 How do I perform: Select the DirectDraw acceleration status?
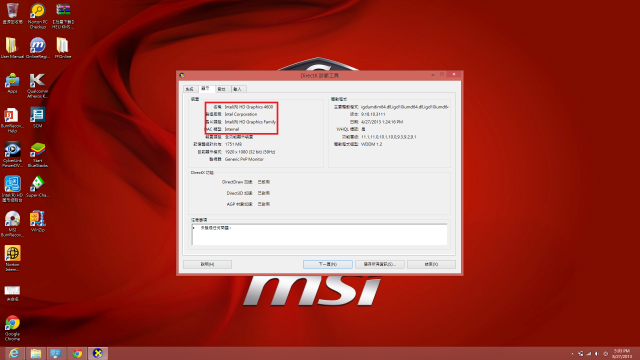tap(264, 182)
